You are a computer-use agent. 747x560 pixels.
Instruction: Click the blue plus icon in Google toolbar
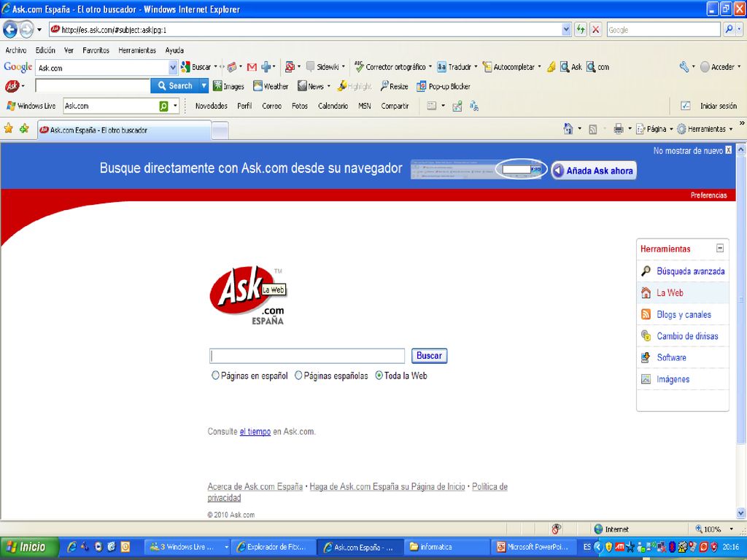tap(266, 67)
